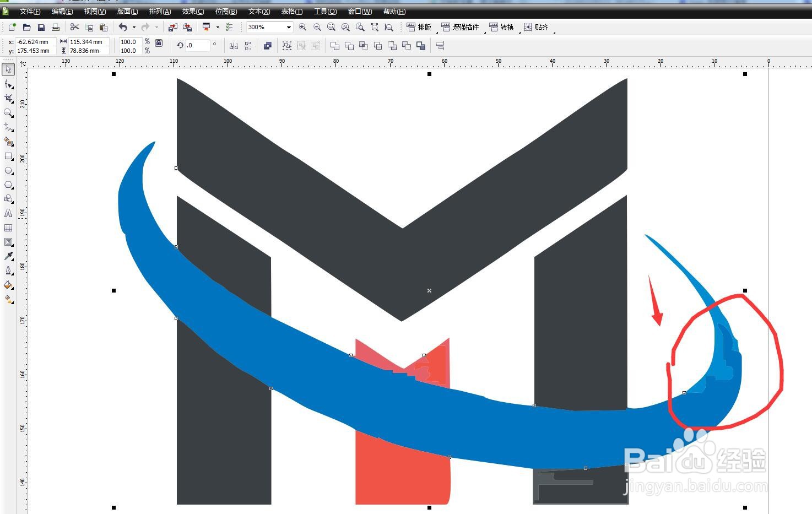Open the 文件(F) menu
Viewport: 812px width, 514px height.
29,11
